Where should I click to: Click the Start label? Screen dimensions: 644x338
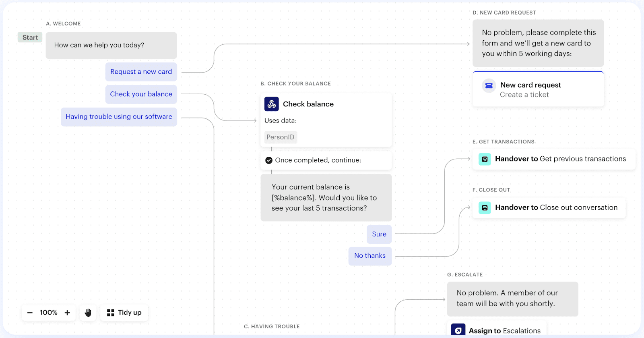(30, 37)
